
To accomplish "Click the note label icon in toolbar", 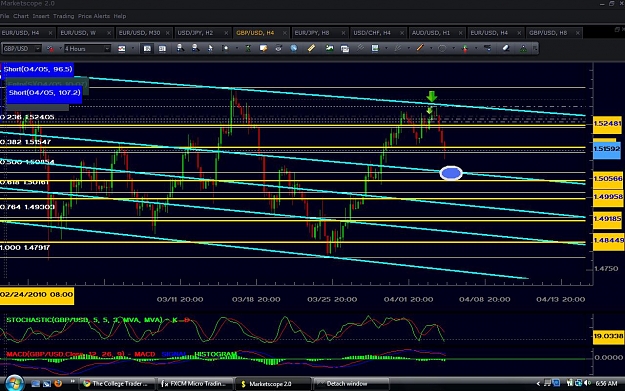I will click(x=263, y=48).
